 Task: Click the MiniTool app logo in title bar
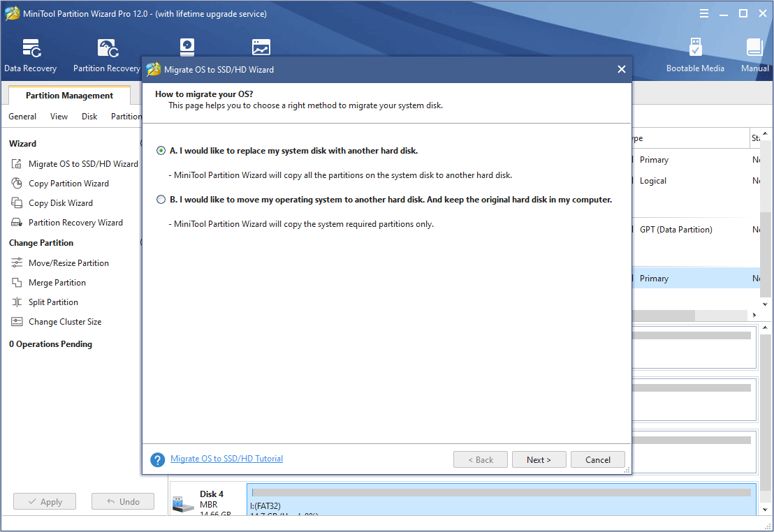pos(13,13)
